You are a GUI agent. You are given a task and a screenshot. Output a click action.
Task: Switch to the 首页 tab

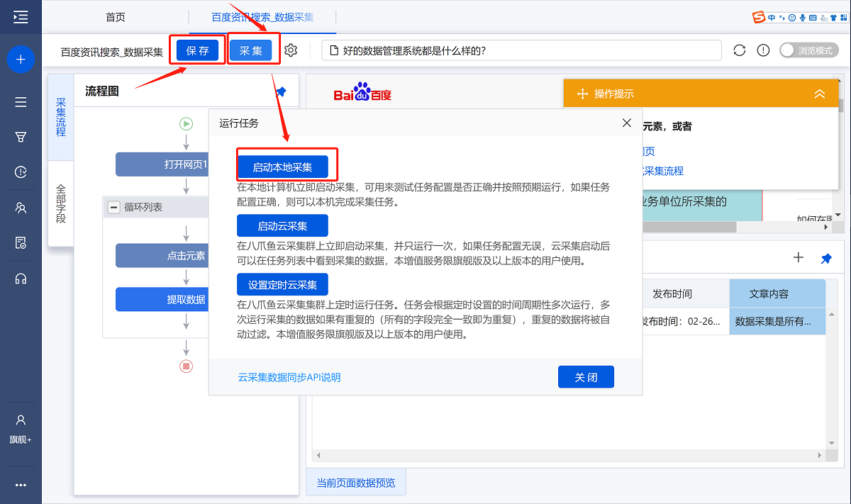(x=116, y=17)
